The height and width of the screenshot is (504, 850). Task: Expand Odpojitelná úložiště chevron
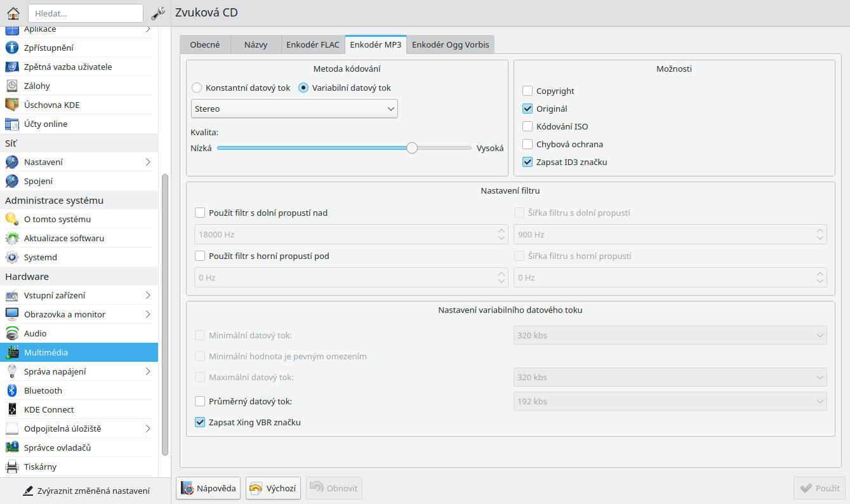tap(148, 428)
